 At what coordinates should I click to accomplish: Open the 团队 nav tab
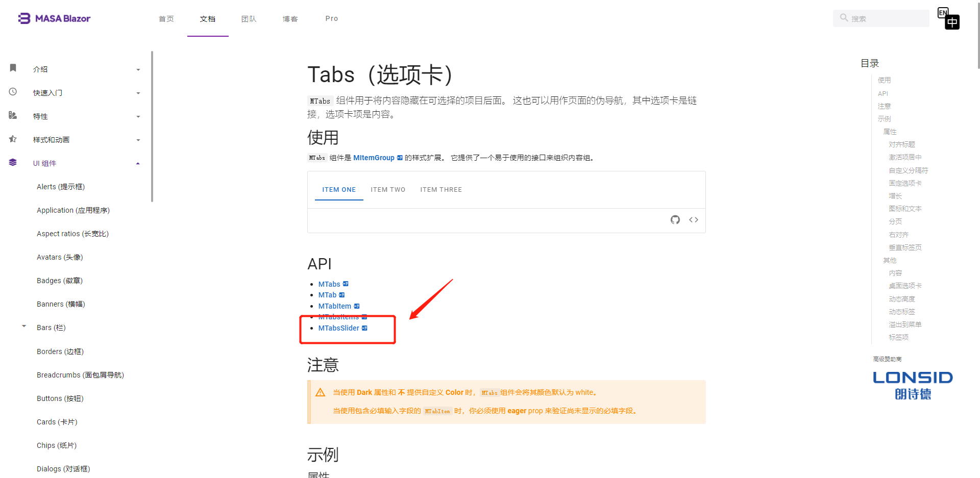pos(249,19)
